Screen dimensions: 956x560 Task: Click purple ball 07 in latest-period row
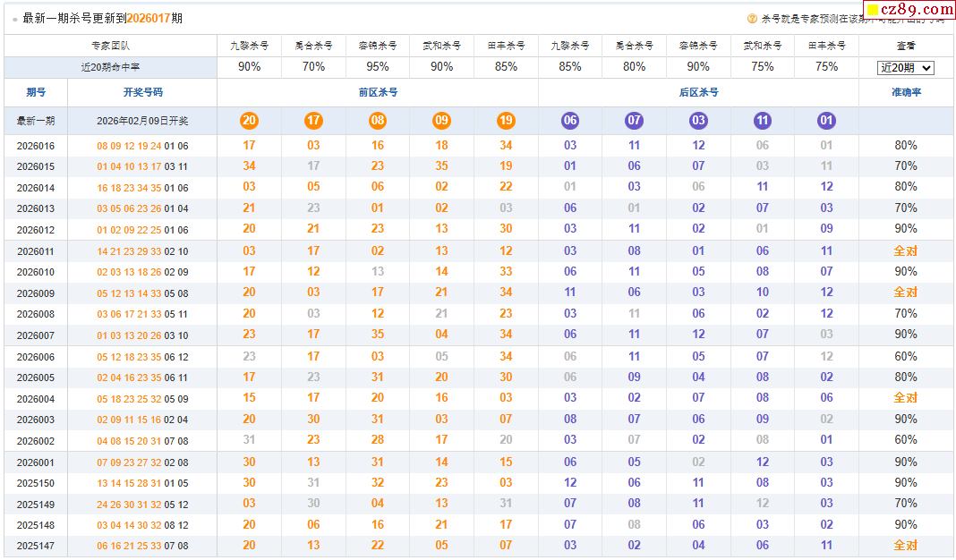pos(634,121)
